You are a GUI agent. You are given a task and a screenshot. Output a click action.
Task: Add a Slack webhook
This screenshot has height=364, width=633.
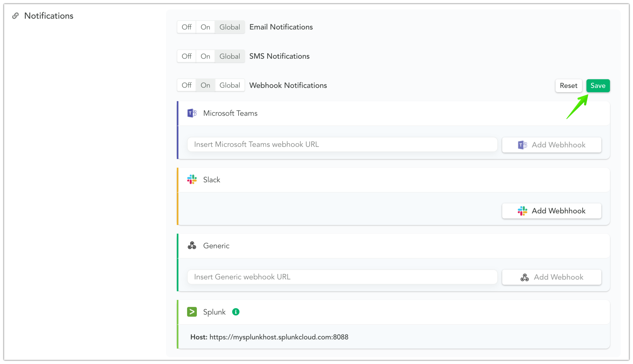tap(551, 211)
